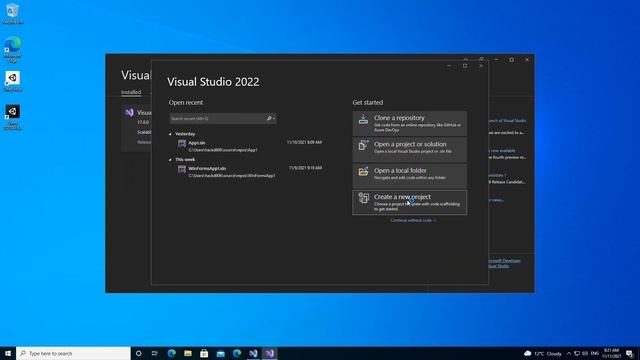Click the open project file icon
The height and width of the screenshot is (360, 640).
pos(363,145)
